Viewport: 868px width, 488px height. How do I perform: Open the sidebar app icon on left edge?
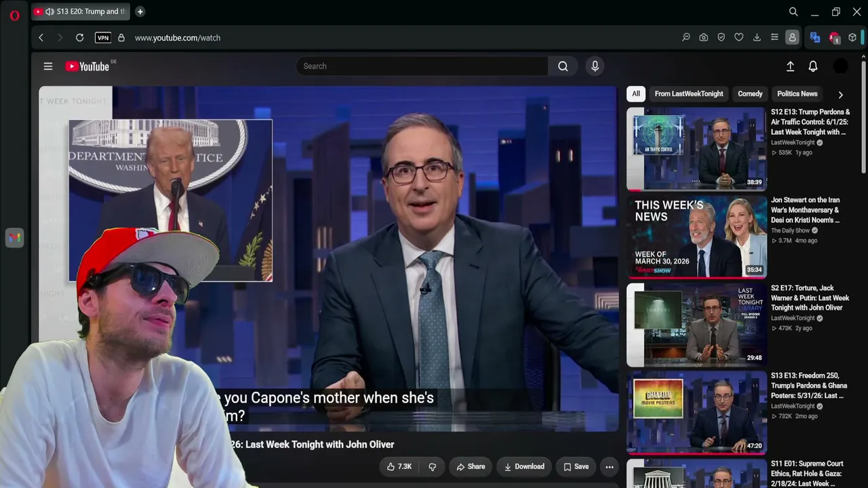click(x=14, y=238)
